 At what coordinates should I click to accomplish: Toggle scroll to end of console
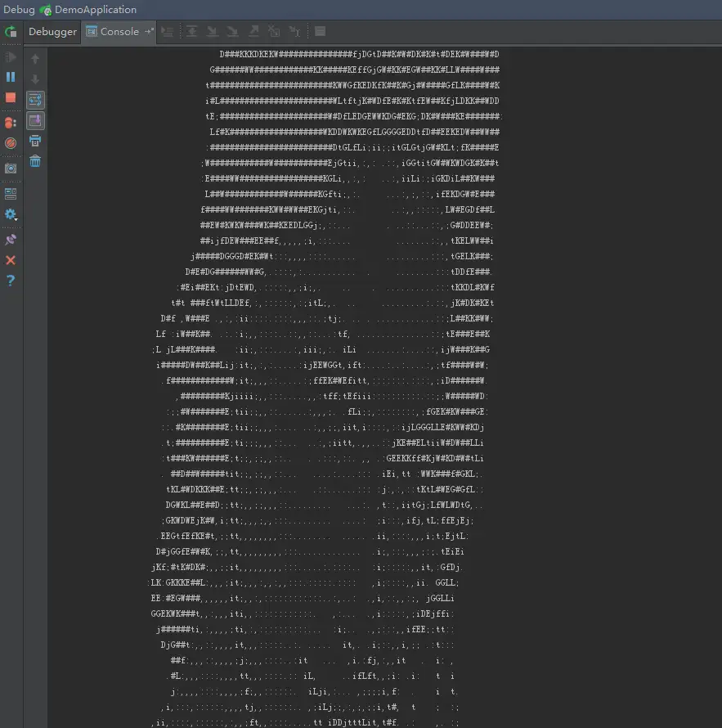(x=35, y=120)
